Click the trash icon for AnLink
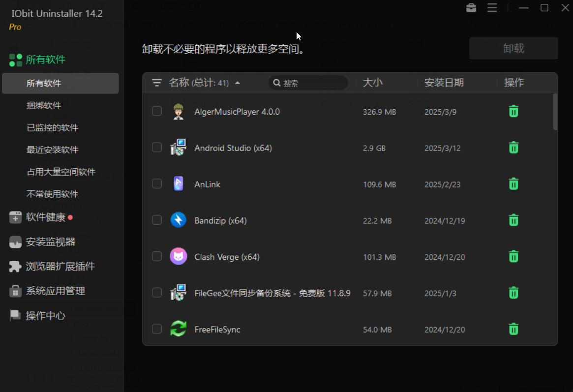Screen dimensions: 573x392 [513, 184]
